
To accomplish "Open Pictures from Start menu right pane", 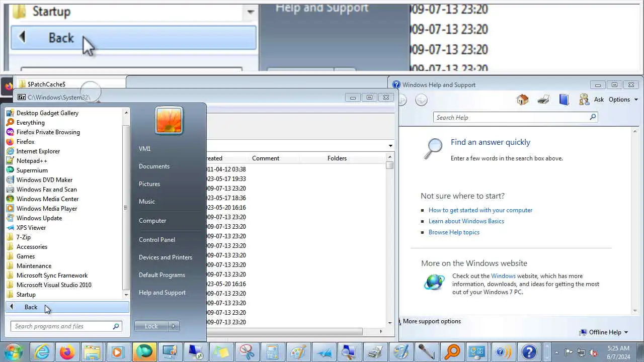I will click(x=149, y=184).
